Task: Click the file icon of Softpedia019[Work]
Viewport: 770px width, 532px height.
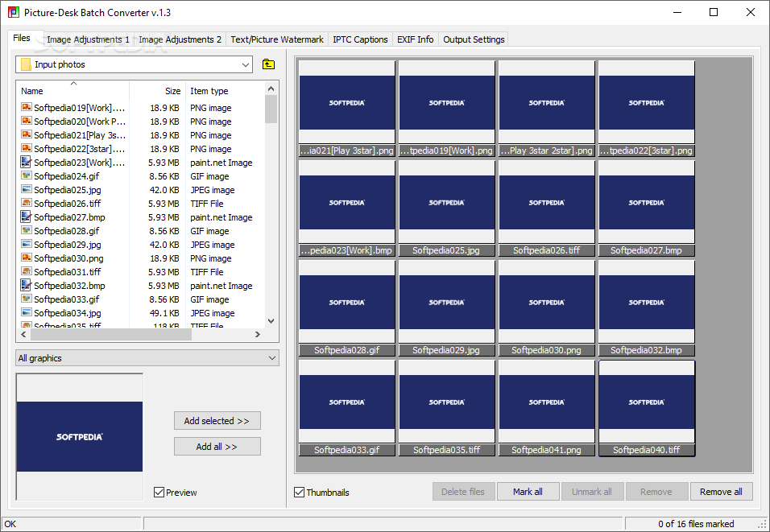Action: point(26,107)
